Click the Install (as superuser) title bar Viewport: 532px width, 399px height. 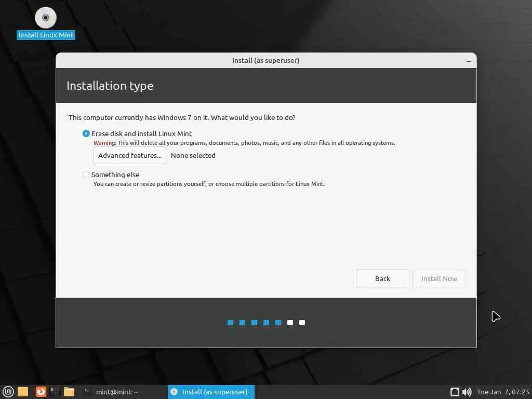coord(265,60)
